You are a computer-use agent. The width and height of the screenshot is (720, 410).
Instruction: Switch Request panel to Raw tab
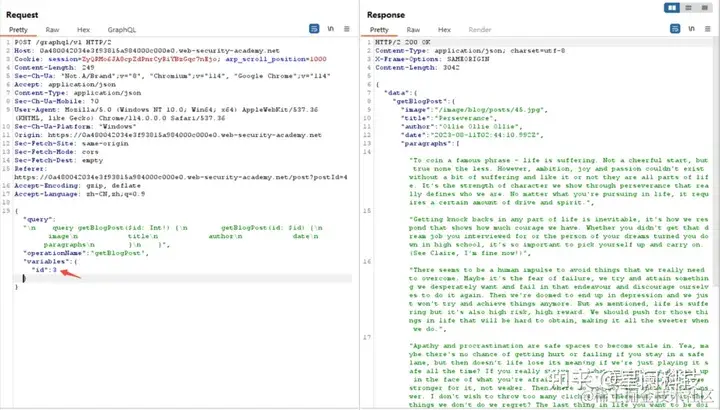pyautogui.click(x=52, y=29)
